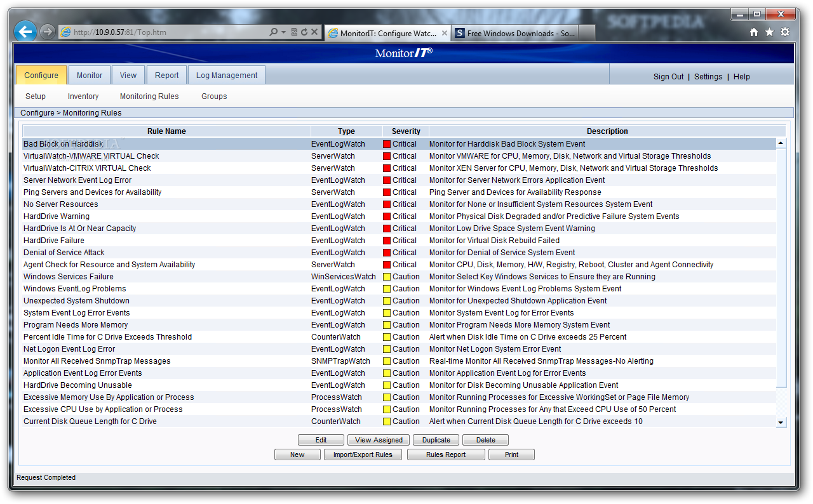The height and width of the screenshot is (504, 813).
Task: Select the Groups submenu item
Action: 214,96
